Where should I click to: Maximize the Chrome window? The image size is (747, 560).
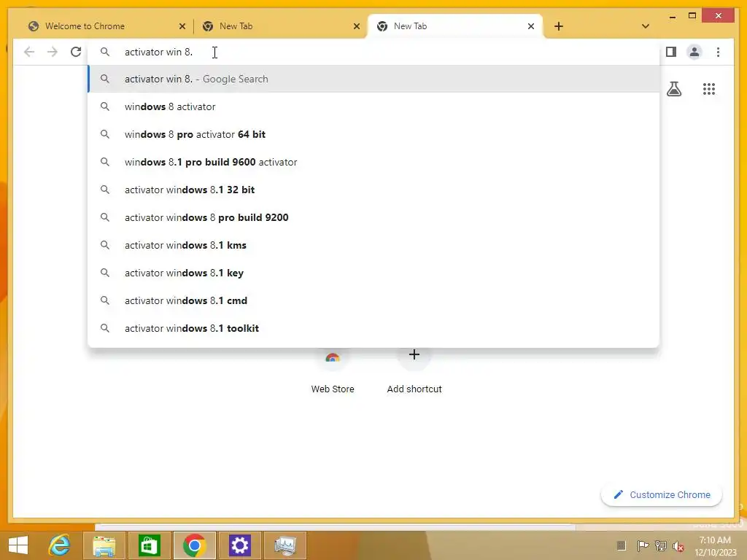pos(692,16)
